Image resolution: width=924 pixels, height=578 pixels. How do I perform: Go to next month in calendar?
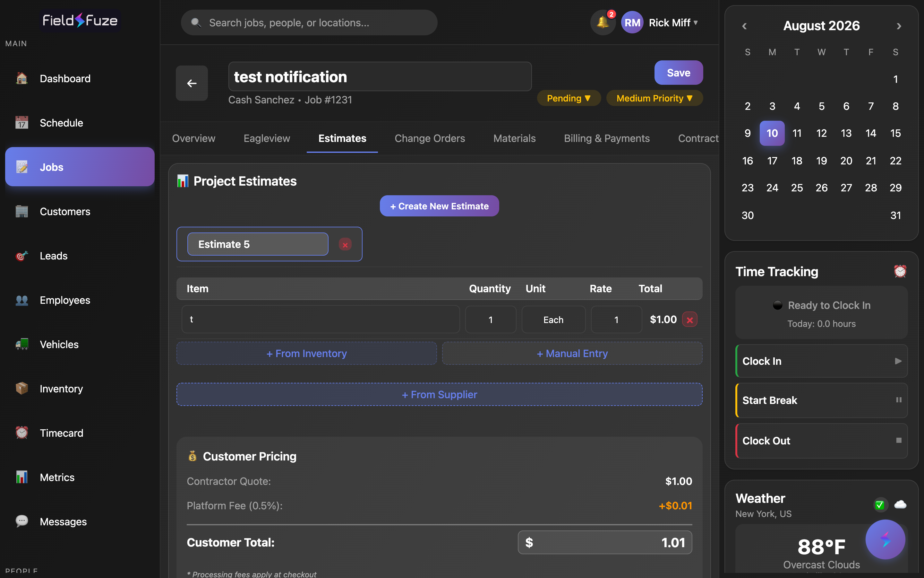point(899,26)
